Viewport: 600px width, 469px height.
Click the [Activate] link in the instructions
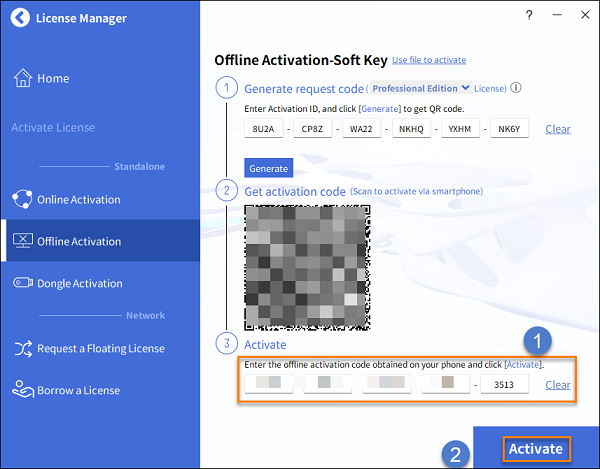(x=523, y=365)
